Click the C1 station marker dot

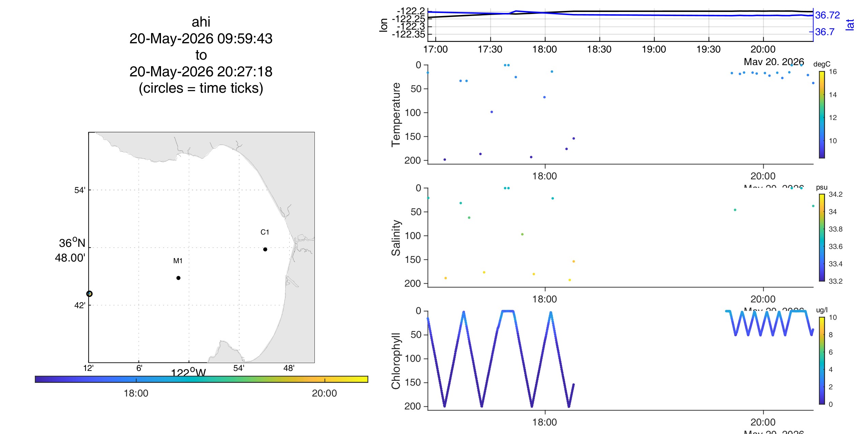265,249
